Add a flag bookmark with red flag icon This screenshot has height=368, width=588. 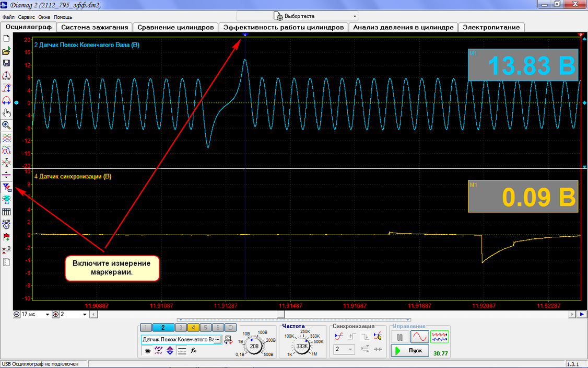click(6, 237)
